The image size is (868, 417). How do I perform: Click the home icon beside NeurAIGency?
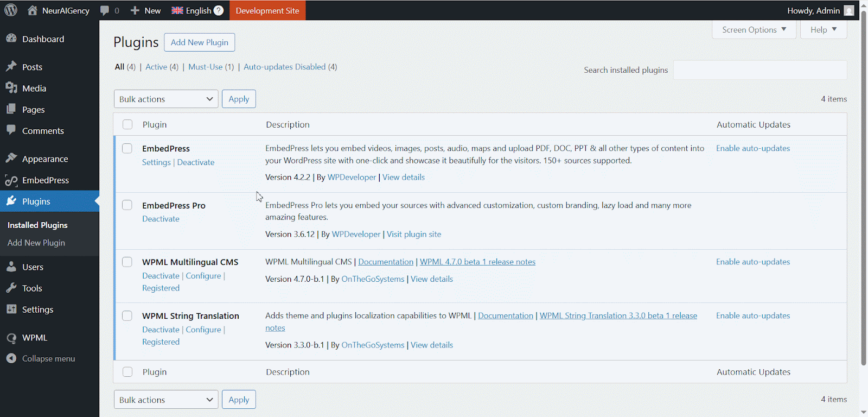click(33, 10)
